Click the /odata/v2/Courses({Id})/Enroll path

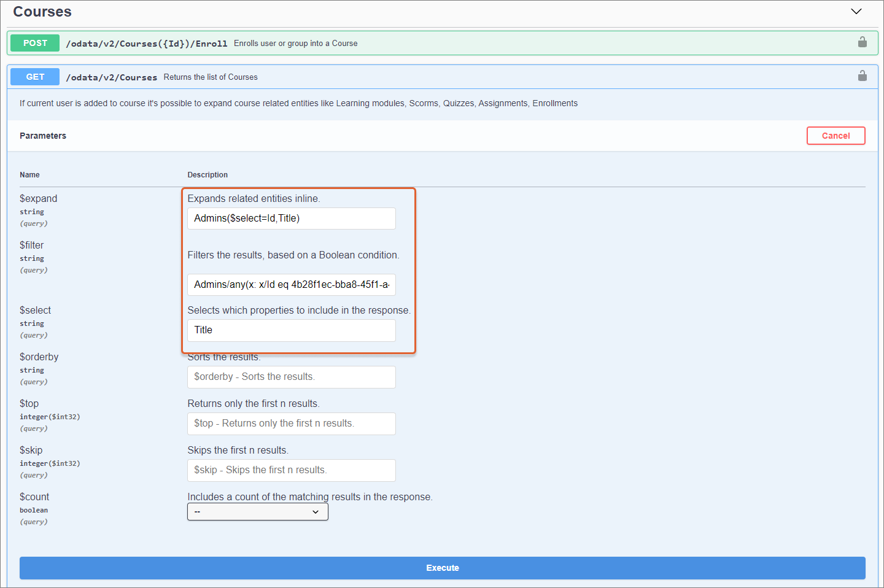[146, 44]
